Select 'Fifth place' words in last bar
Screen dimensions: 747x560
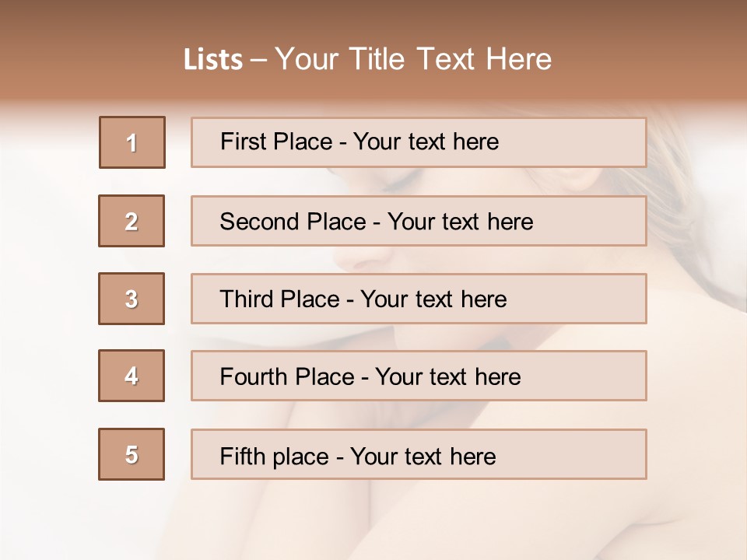pyautogui.click(x=275, y=457)
